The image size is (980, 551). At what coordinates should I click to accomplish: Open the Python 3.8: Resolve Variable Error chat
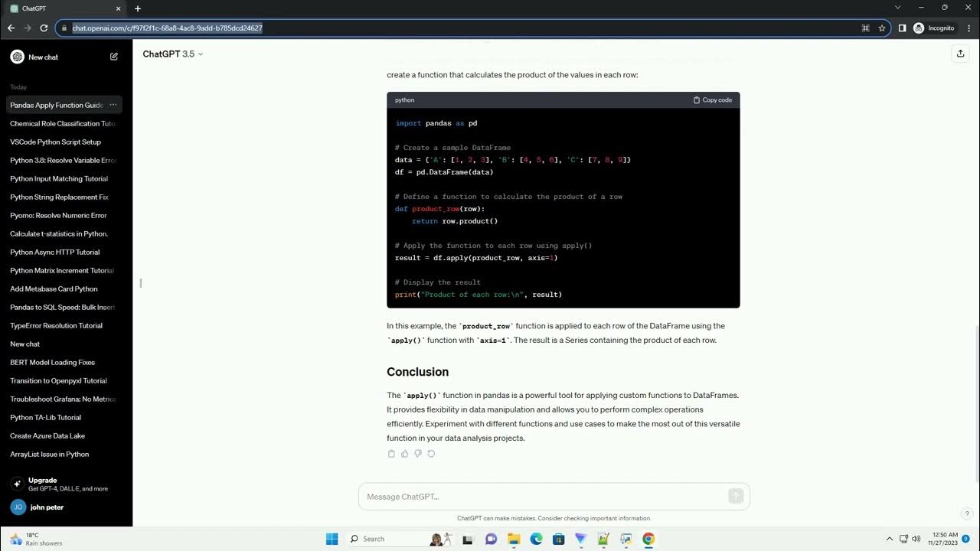tap(64, 160)
